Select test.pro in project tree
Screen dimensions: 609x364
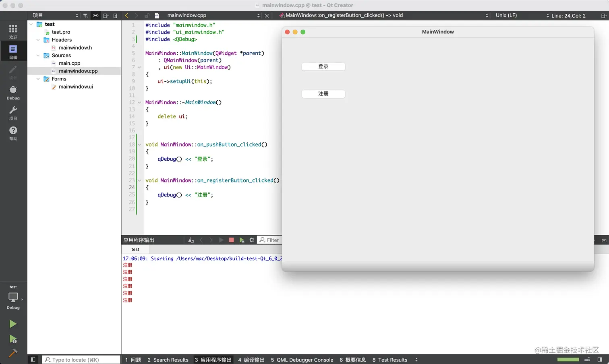coord(61,32)
